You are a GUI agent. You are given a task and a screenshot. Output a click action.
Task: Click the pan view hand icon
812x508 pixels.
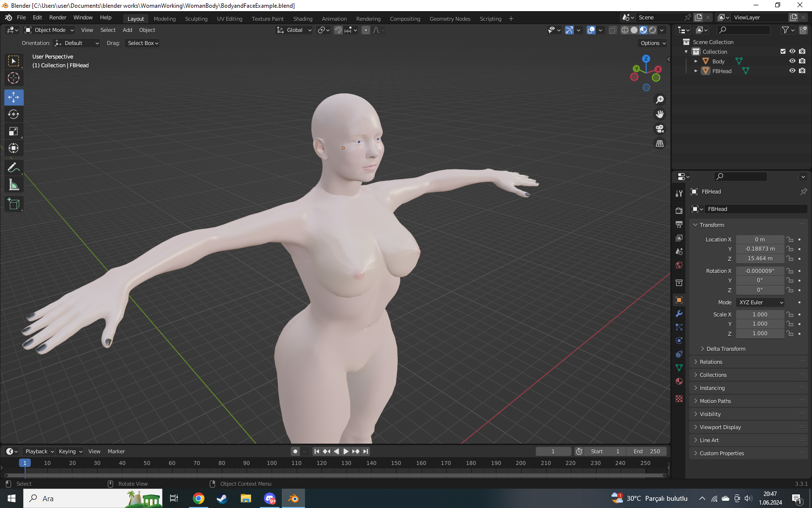[x=660, y=114]
